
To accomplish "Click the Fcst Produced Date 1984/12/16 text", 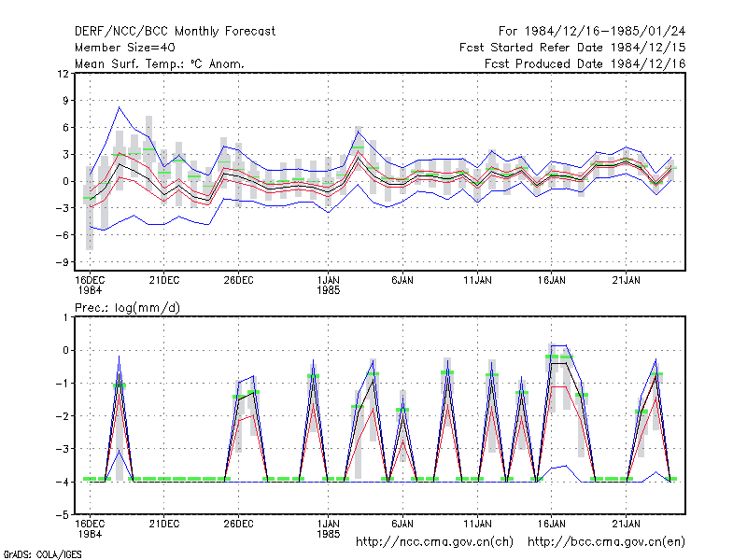I will (x=585, y=63).
